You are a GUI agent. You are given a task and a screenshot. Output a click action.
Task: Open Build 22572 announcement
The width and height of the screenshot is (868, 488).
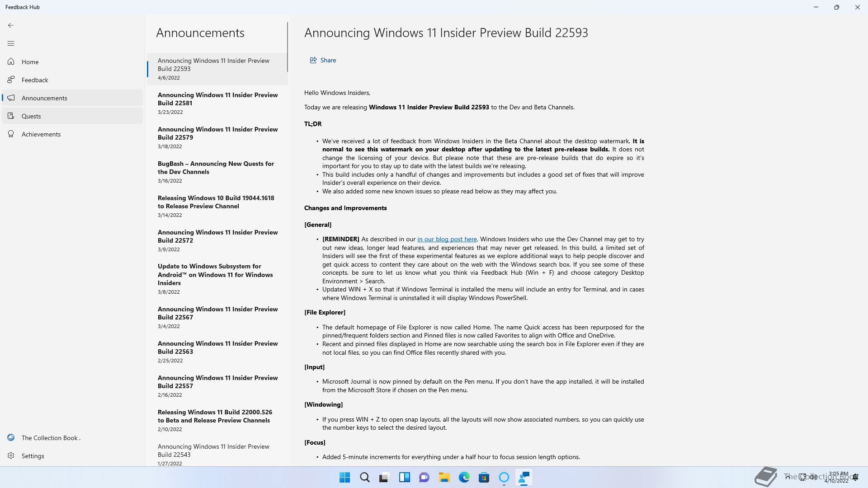(217, 240)
